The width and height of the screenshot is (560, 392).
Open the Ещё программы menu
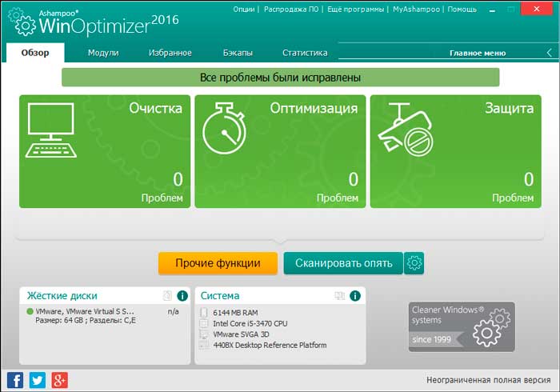(356, 10)
